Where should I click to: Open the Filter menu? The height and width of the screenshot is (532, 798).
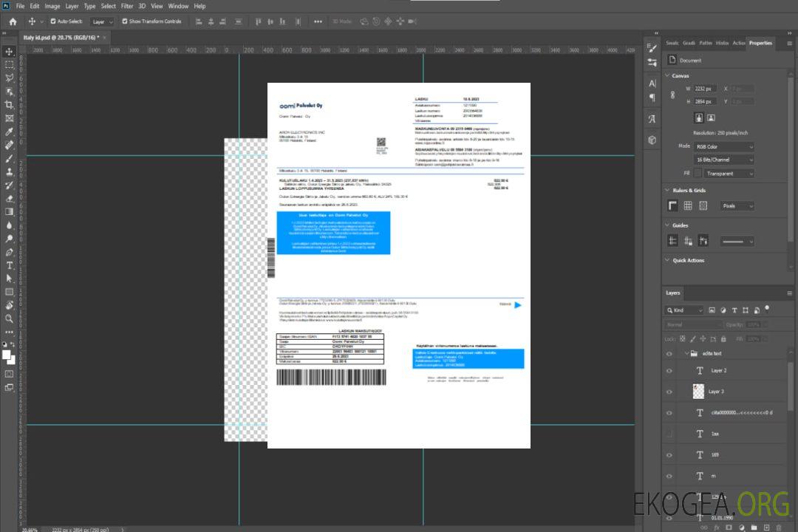tap(127, 6)
